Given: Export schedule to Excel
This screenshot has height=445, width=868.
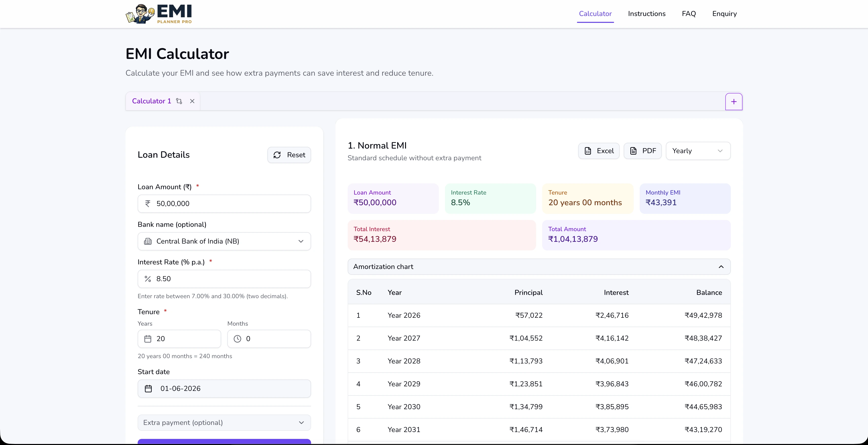Looking at the screenshot, I should click(x=599, y=151).
